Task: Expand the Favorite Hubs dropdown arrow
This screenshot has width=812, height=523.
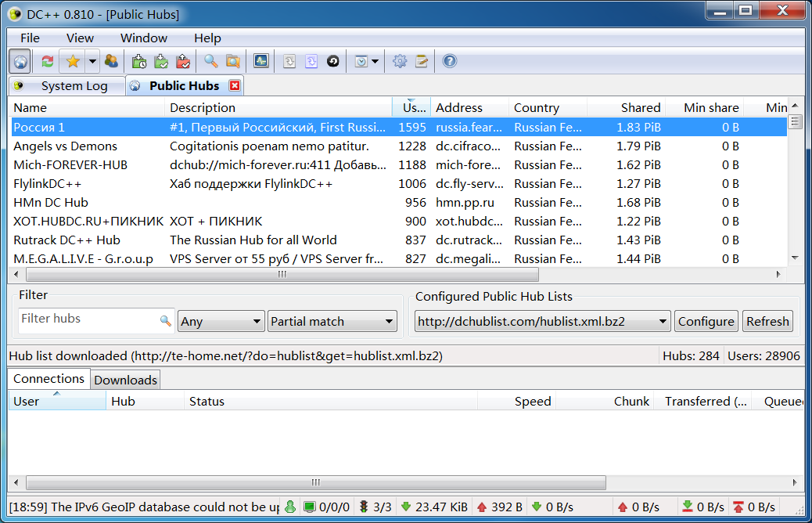Action: [x=92, y=61]
